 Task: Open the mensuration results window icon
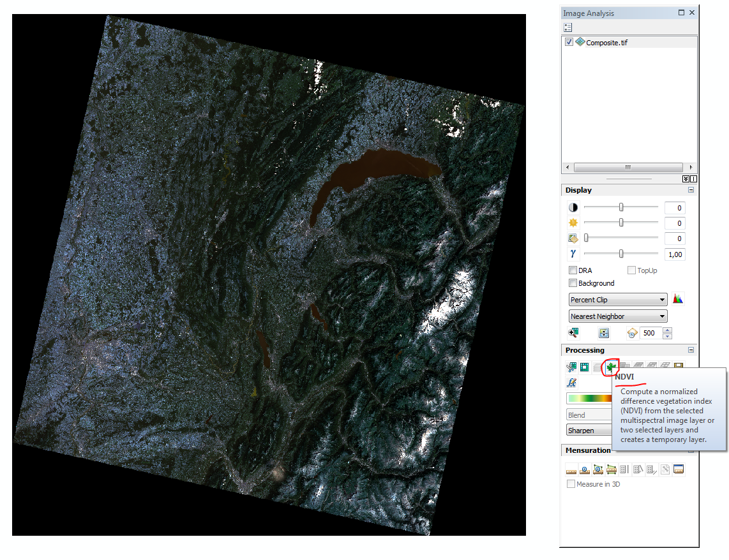(x=679, y=469)
